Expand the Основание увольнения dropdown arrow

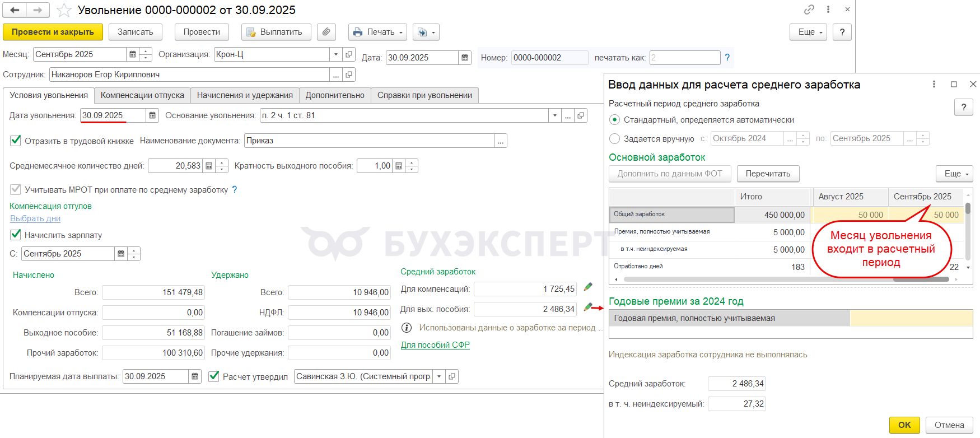(x=555, y=115)
